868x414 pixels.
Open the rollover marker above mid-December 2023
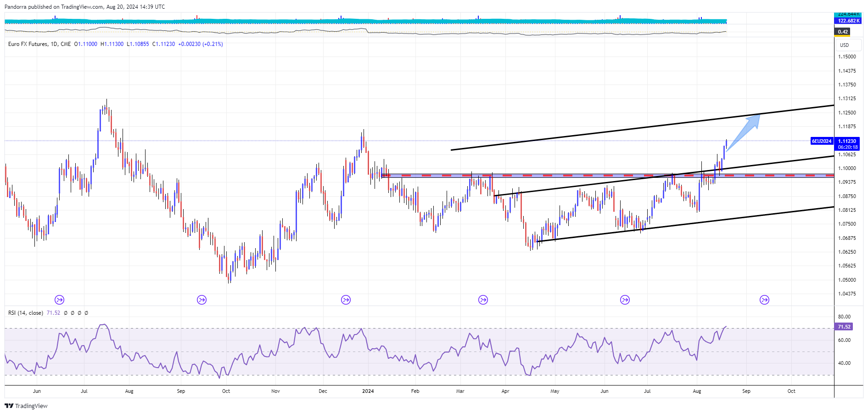pyautogui.click(x=346, y=300)
